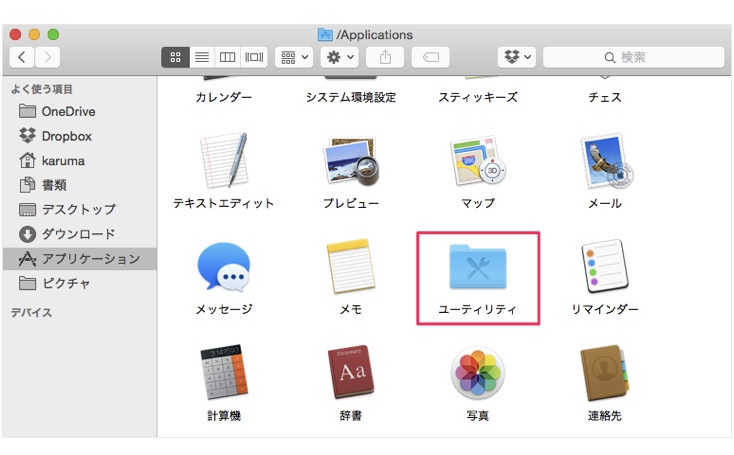Viewport: 734px width, 455px height.
Task: Open the 写真 photos app
Action: tap(478, 373)
